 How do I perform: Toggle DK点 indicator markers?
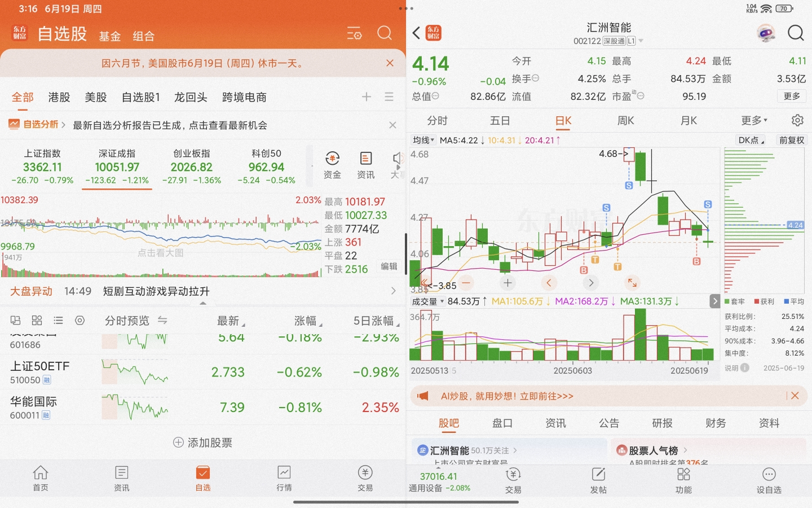click(x=752, y=140)
